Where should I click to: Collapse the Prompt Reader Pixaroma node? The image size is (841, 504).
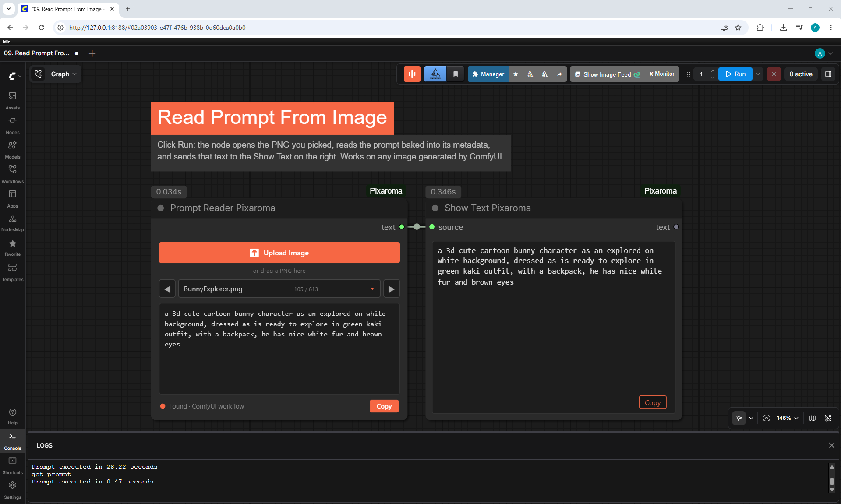click(x=161, y=208)
